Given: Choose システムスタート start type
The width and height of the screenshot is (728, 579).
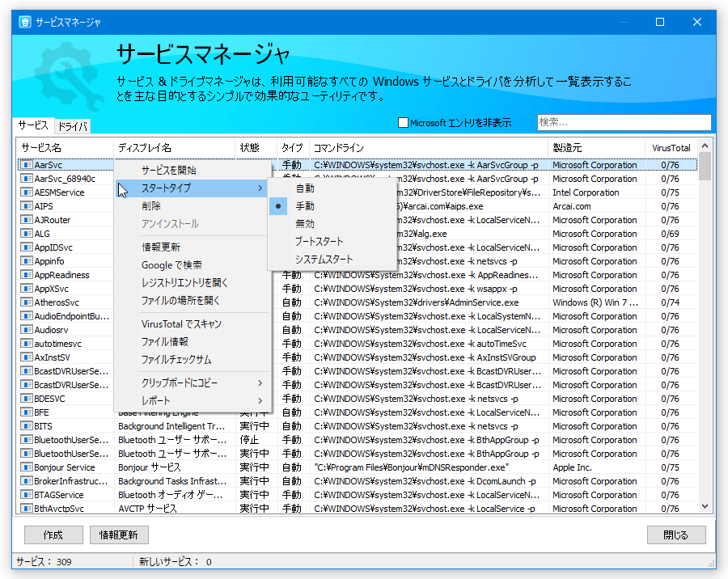Looking at the screenshot, I should [332, 259].
